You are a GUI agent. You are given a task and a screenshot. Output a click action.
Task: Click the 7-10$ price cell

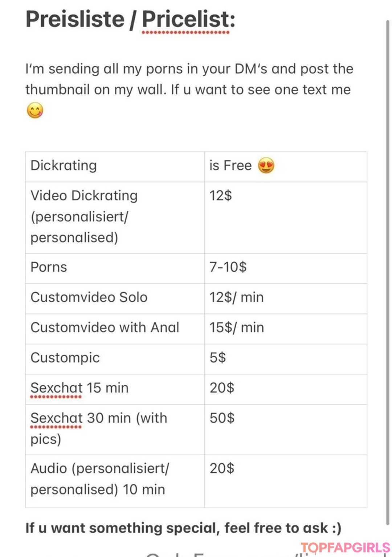[286, 268]
